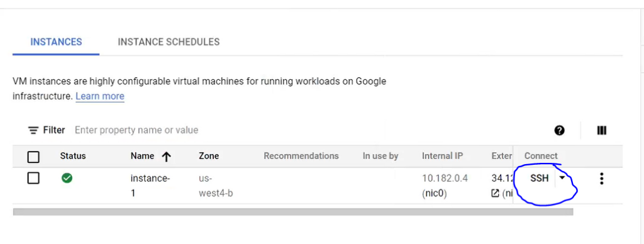Click the Name sort arrow icon
Viewport: 644px width, 244px height.
click(x=166, y=157)
